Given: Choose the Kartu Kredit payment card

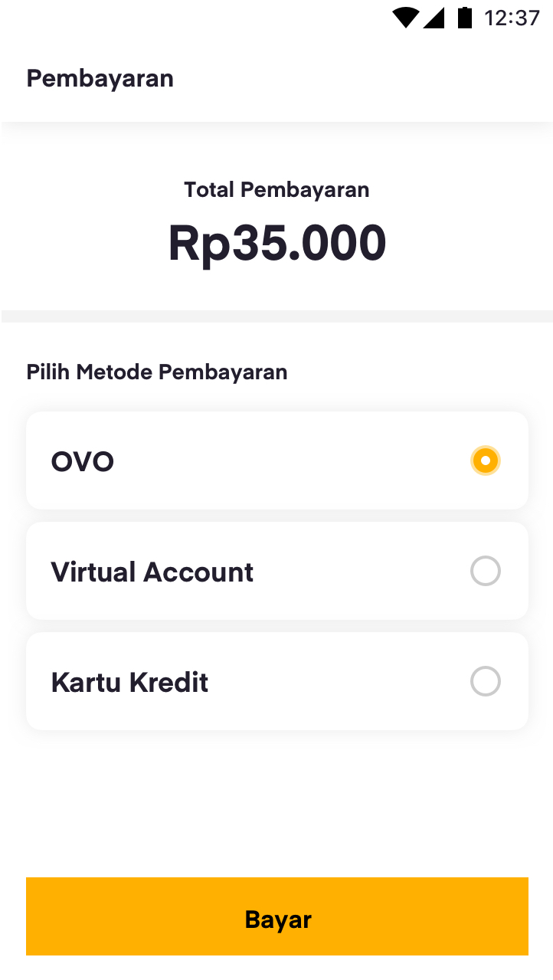Looking at the screenshot, I should click(x=322, y=681).
